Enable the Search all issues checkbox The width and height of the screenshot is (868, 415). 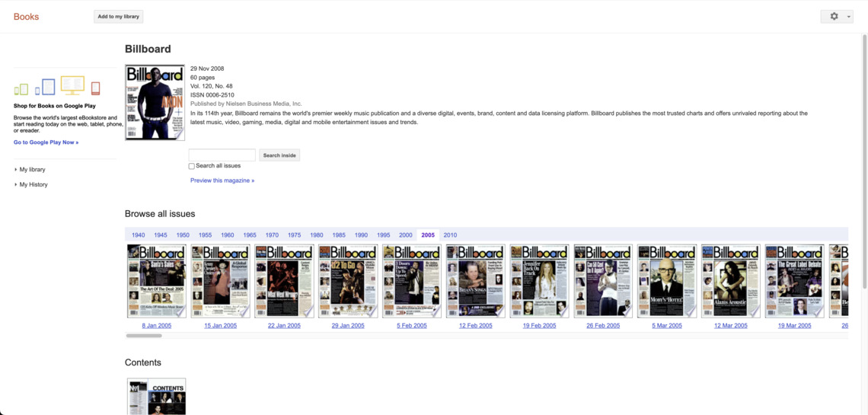point(192,166)
